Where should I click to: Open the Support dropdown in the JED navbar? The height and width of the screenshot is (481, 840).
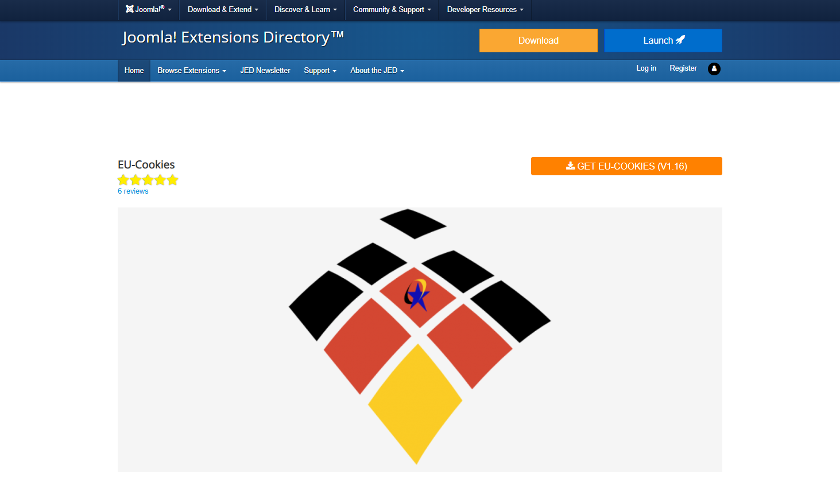pos(320,71)
